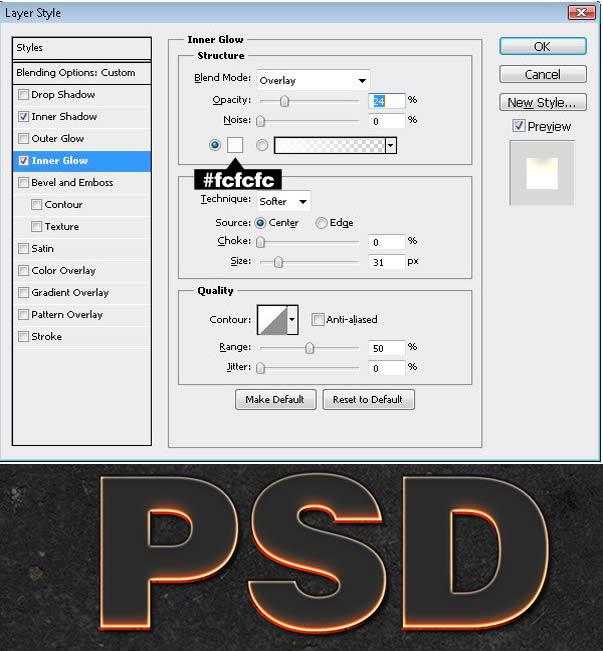
Task: Enable the Texture checkbox
Action: pyautogui.click(x=37, y=227)
